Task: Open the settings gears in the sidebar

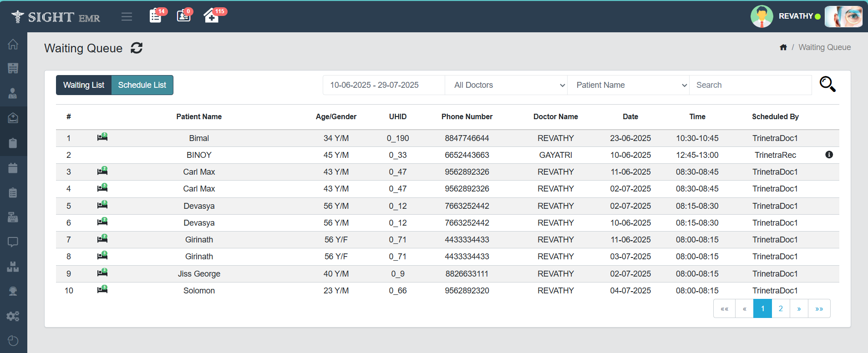Action: [13, 316]
